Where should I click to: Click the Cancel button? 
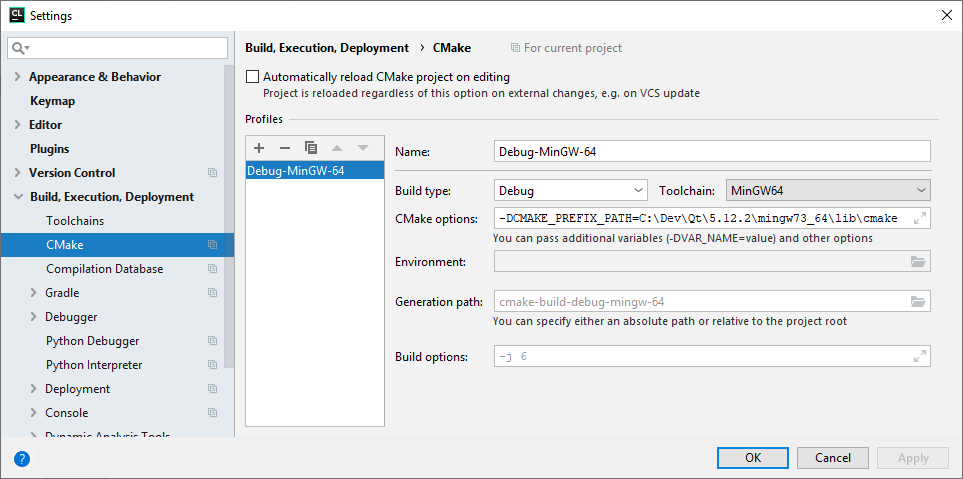coord(833,458)
